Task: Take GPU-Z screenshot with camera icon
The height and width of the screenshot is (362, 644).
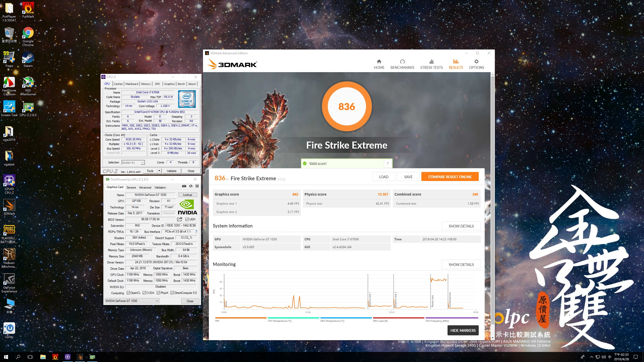Action: tap(184, 186)
